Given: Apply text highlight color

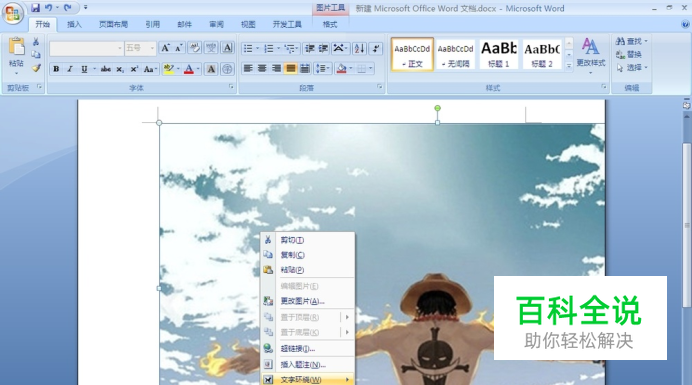Looking at the screenshot, I should 169,69.
